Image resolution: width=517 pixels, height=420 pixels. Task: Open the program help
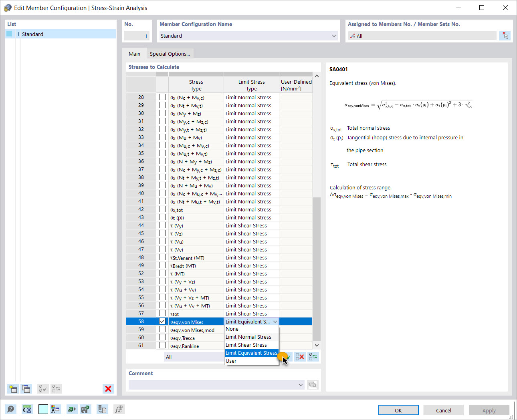(x=11, y=409)
